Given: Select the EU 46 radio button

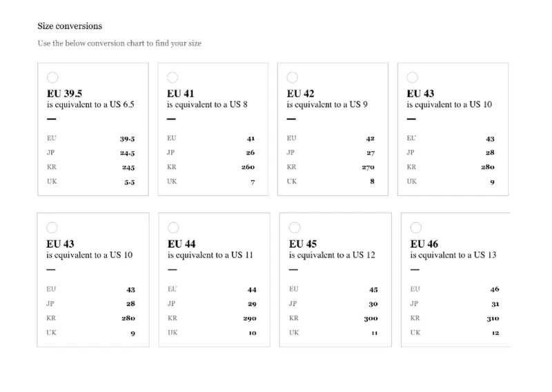Looking at the screenshot, I should (x=416, y=228).
